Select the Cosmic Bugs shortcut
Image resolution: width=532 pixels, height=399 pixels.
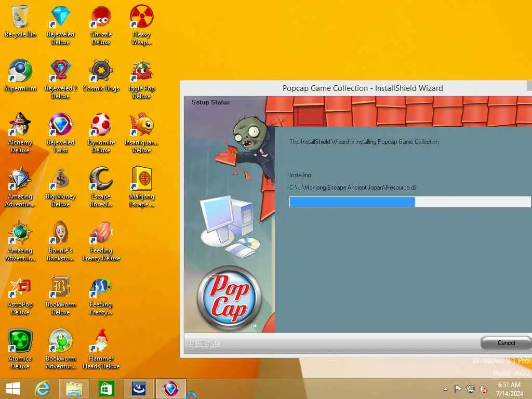point(101,75)
